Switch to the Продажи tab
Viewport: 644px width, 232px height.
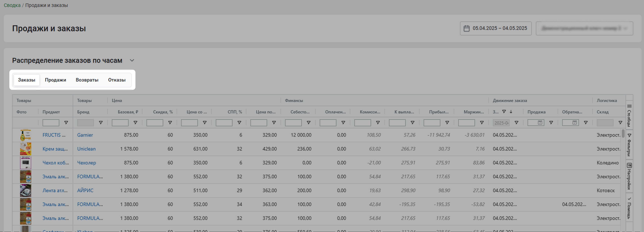tap(55, 80)
